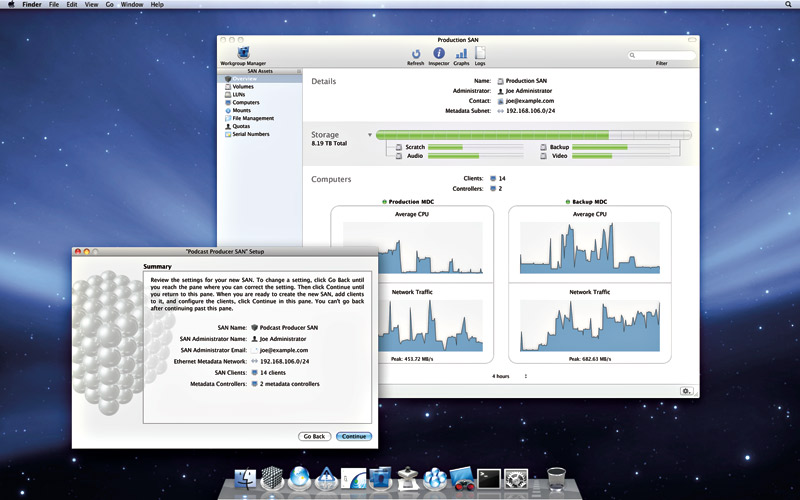Open the 4 hours time range popup
This screenshot has width=800, height=500.
tap(510, 376)
